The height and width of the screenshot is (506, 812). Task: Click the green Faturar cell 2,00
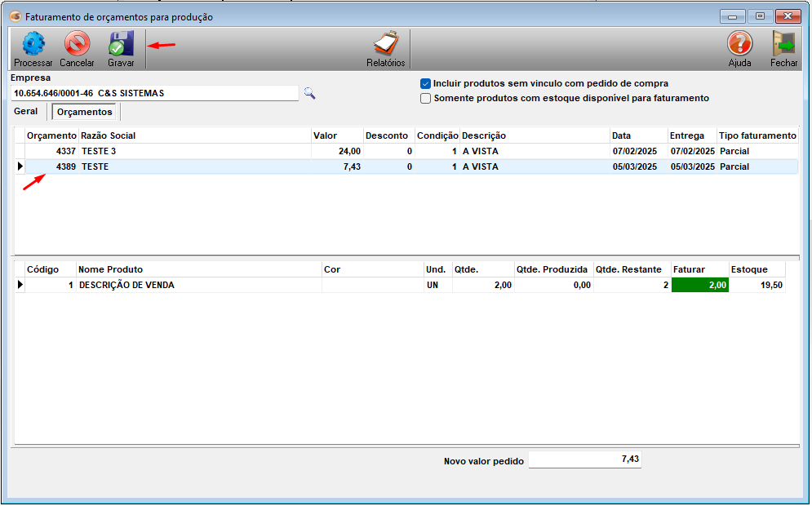(699, 285)
